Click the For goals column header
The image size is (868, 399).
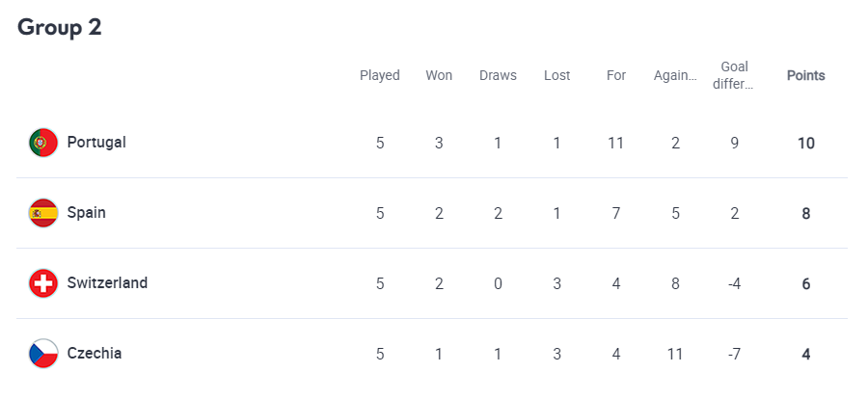pyautogui.click(x=616, y=75)
